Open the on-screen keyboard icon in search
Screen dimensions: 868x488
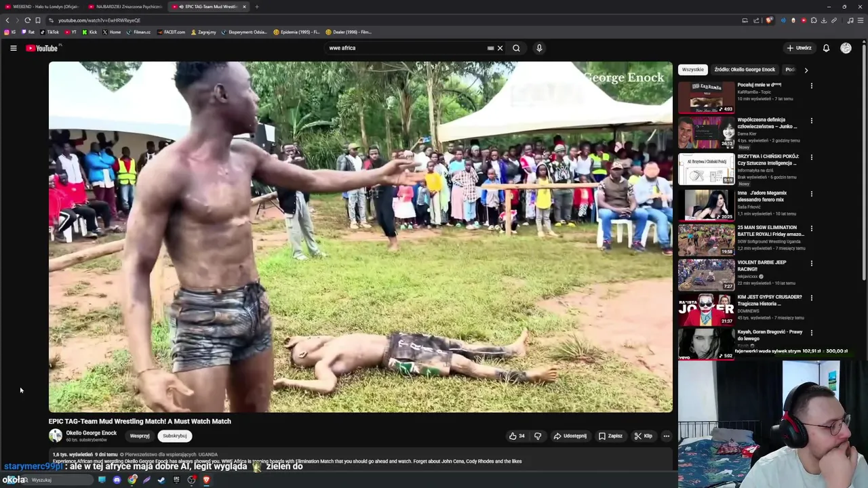[x=490, y=48]
